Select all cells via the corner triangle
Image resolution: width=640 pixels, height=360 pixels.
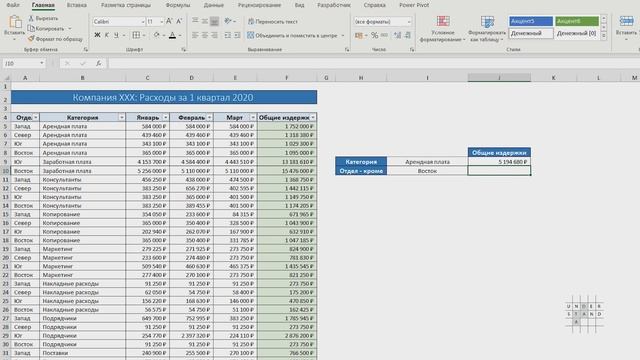tap(7, 78)
